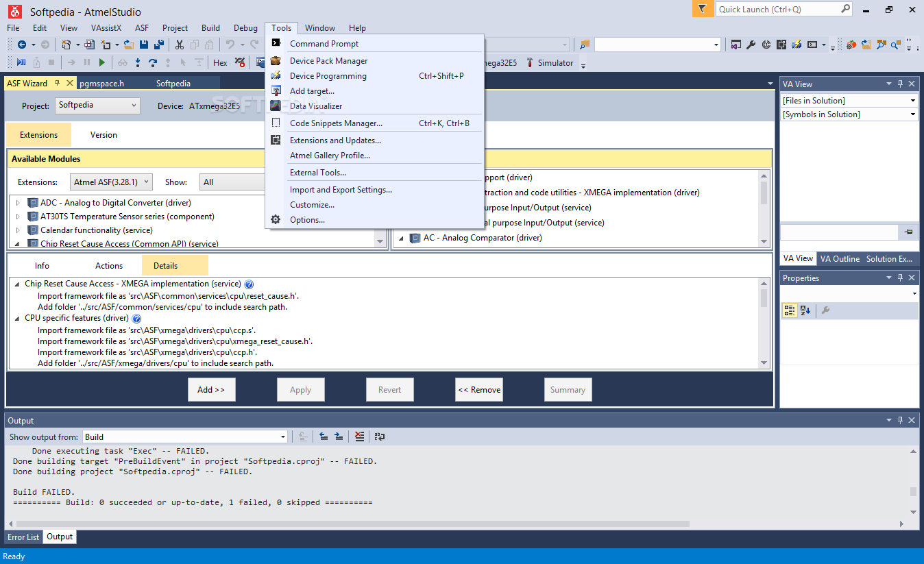The height and width of the screenshot is (564, 924).
Task: Click Categorized view icon in Properties panel
Action: point(790,310)
